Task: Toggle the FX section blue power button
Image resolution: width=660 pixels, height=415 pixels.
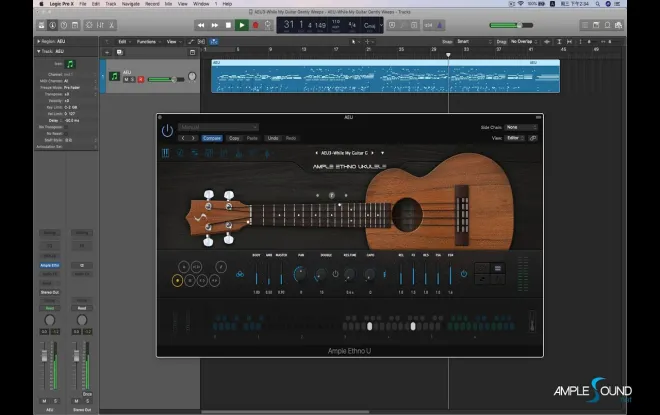Action: click(463, 274)
